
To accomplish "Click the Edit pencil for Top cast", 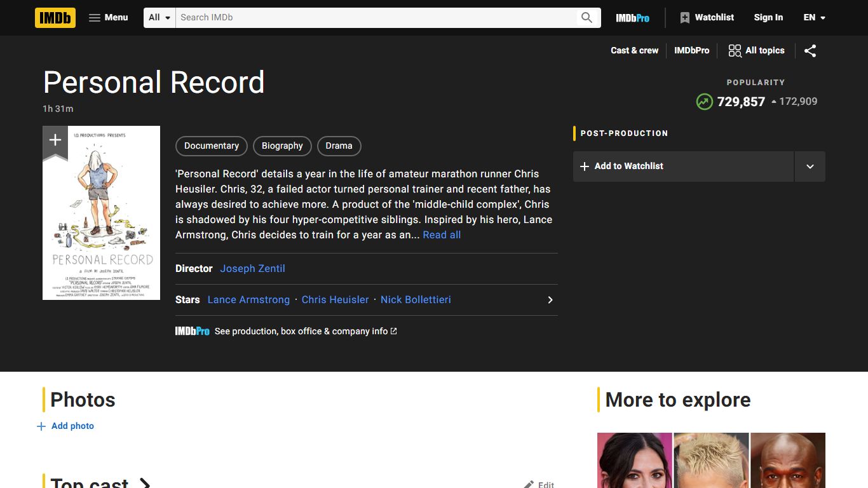I will pyautogui.click(x=539, y=484).
